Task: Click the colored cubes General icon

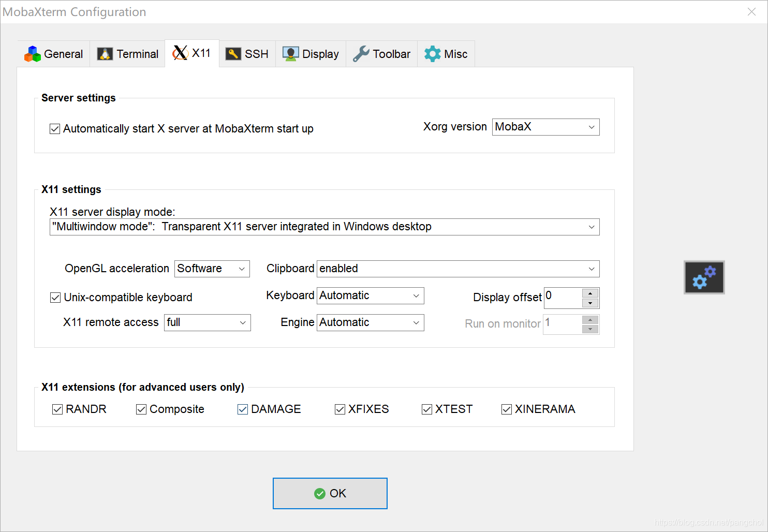Action: pos(33,54)
